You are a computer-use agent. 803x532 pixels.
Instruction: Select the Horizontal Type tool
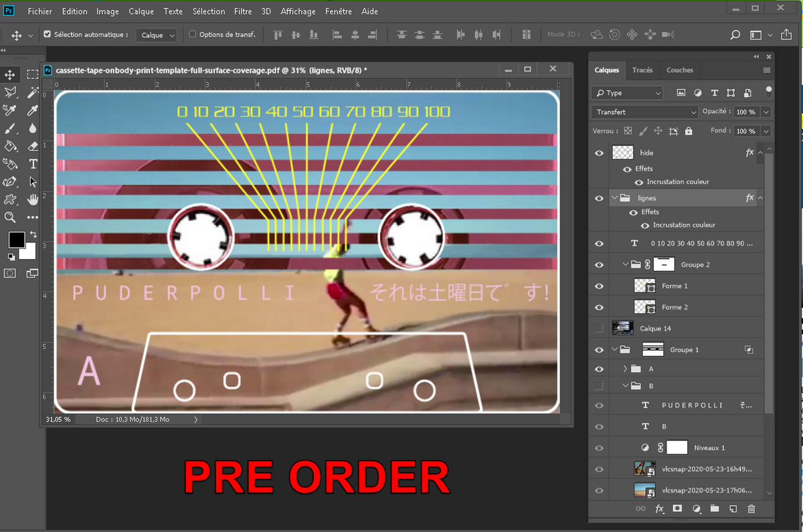(33, 164)
